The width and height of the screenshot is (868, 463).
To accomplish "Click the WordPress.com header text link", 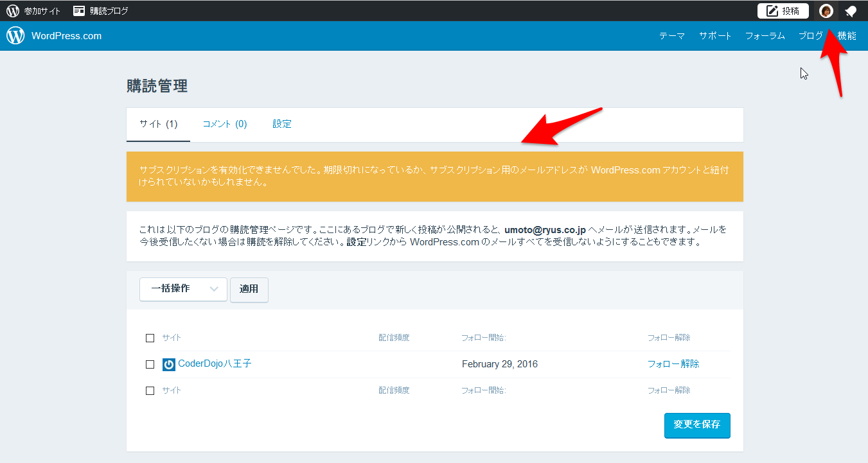I will point(66,36).
